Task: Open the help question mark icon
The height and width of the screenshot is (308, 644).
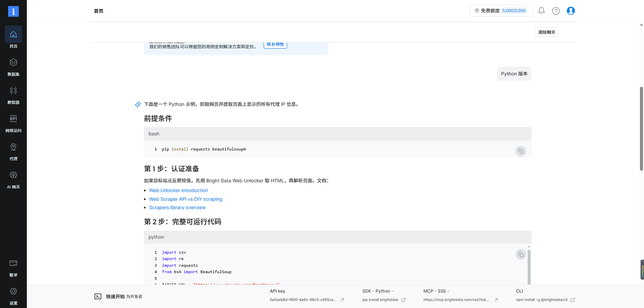Action: pos(556,11)
